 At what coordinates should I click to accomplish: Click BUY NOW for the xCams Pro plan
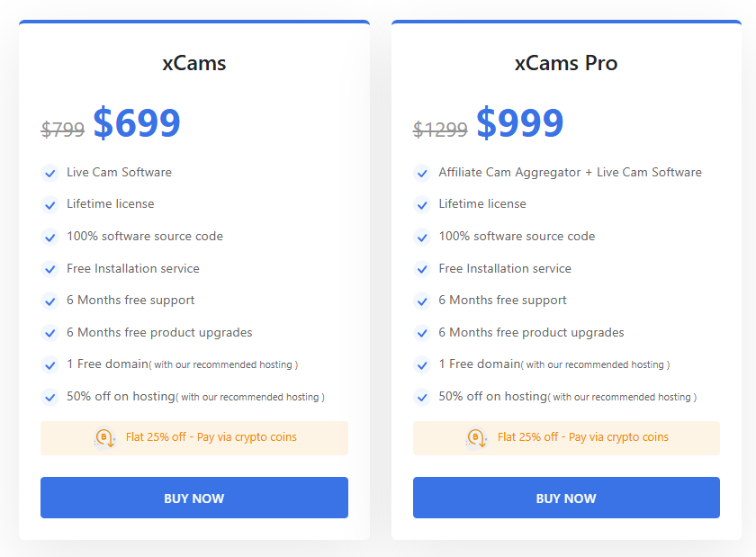click(565, 498)
